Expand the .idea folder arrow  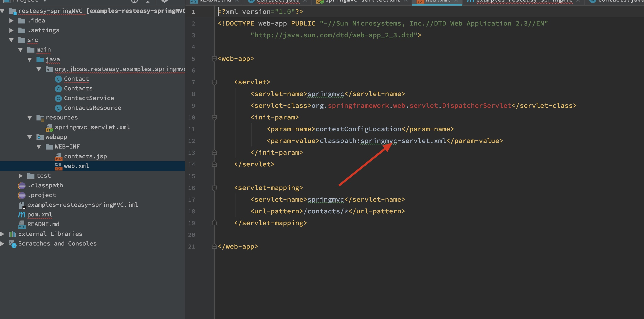pyautogui.click(x=11, y=21)
